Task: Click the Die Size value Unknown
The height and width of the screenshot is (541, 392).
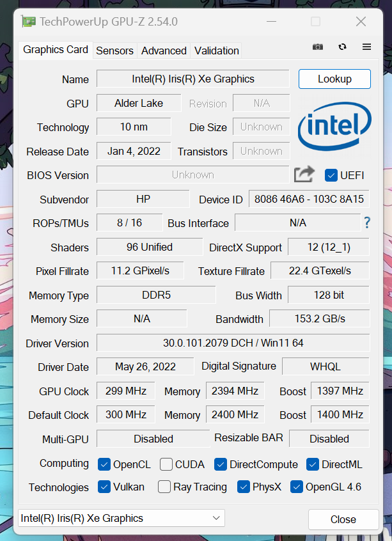Action: click(x=261, y=127)
